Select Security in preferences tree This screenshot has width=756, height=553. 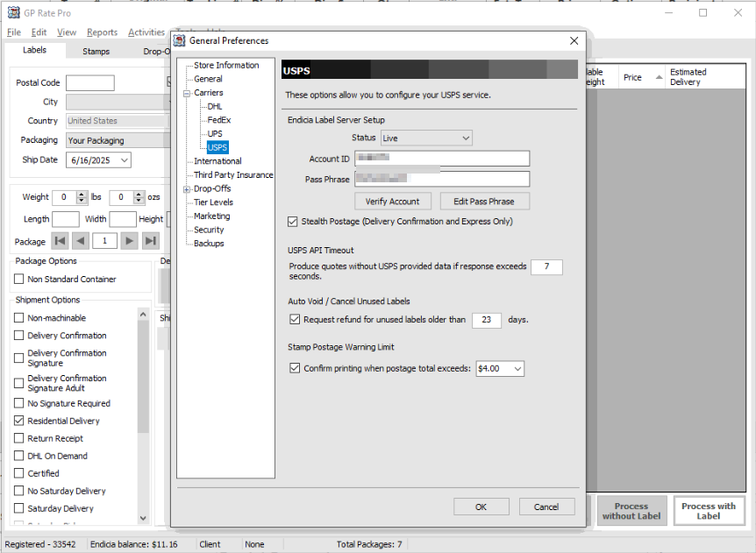(x=209, y=230)
